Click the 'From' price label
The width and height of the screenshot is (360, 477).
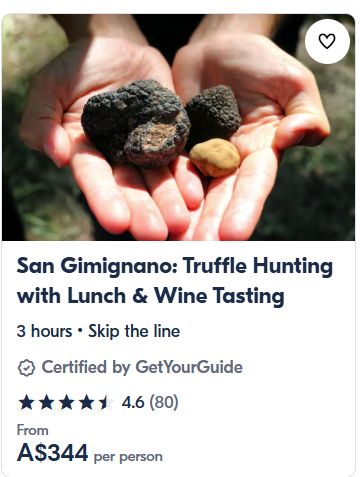tap(32, 430)
